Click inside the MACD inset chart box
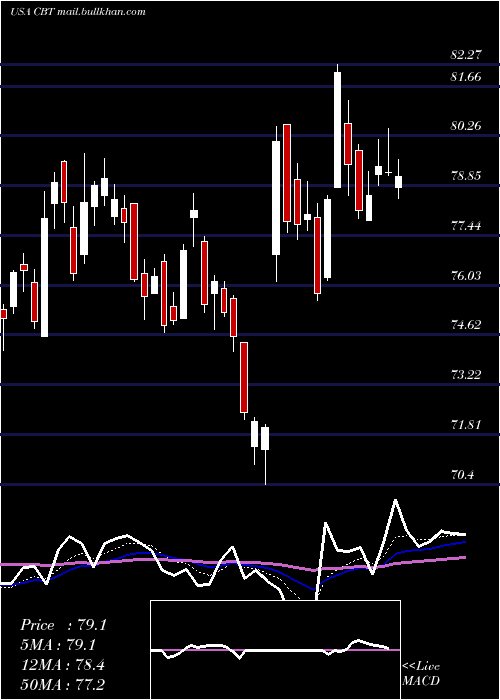The height and width of the screenshot is (700, 500). (x=275, y=650)
